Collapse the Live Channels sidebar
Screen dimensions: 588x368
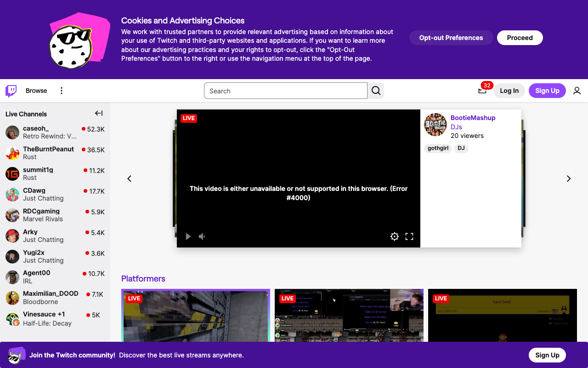pyautogui.click(x=98, y=113)
